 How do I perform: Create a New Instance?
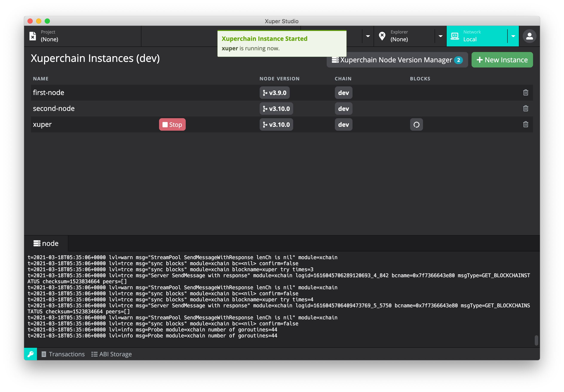[x=502, y=60]
